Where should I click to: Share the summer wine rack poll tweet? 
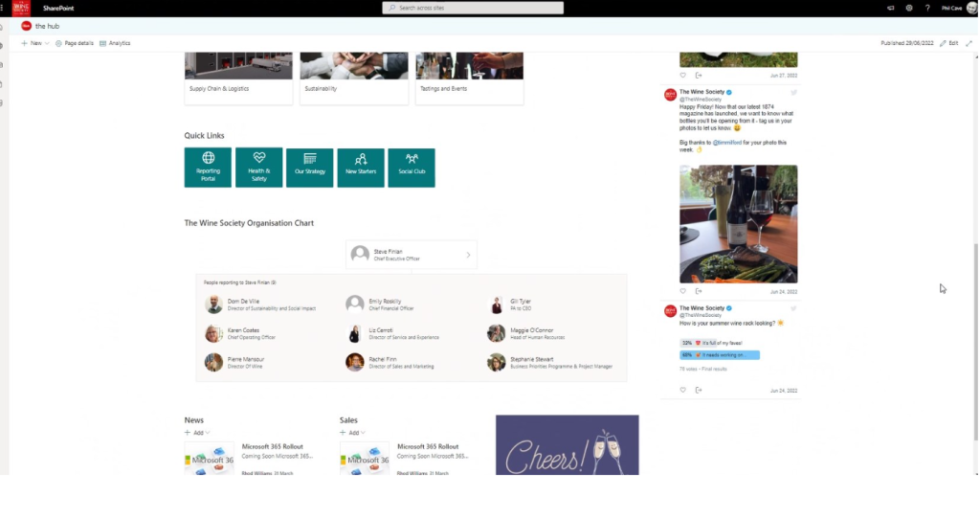click(x=699, y=390)
